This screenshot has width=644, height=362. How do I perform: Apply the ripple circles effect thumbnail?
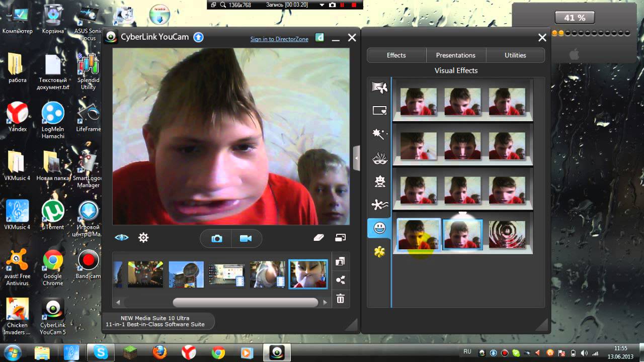tap(507, 234)
